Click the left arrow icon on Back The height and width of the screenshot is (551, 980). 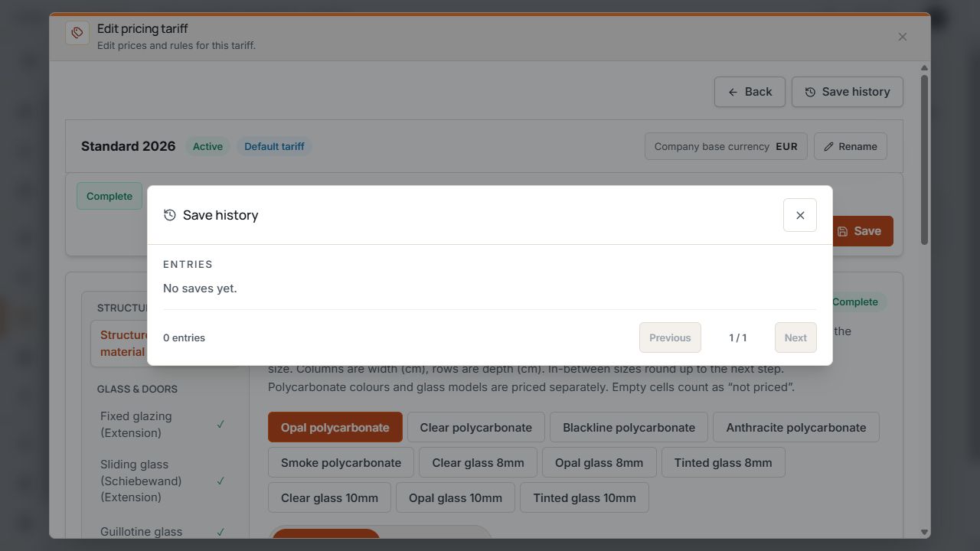click(x=733, y=92)
